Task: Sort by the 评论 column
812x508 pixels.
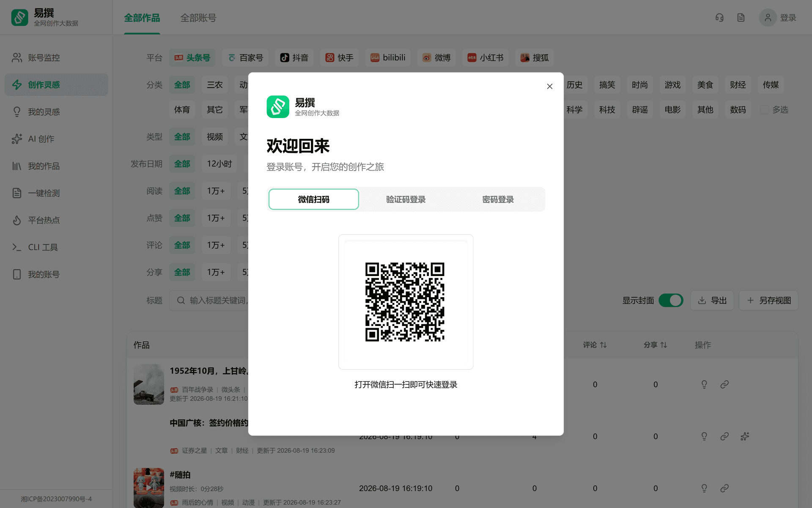Action: click(595, 345)
